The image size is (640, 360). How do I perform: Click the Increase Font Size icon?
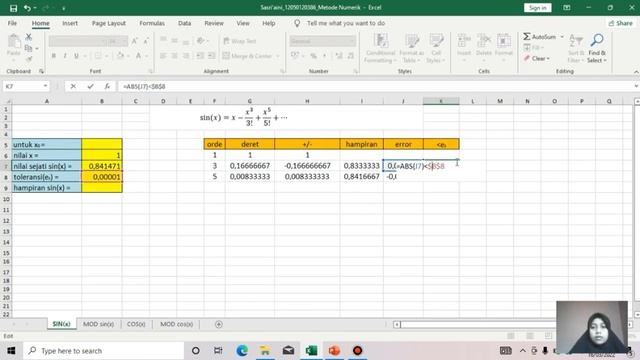134,41
